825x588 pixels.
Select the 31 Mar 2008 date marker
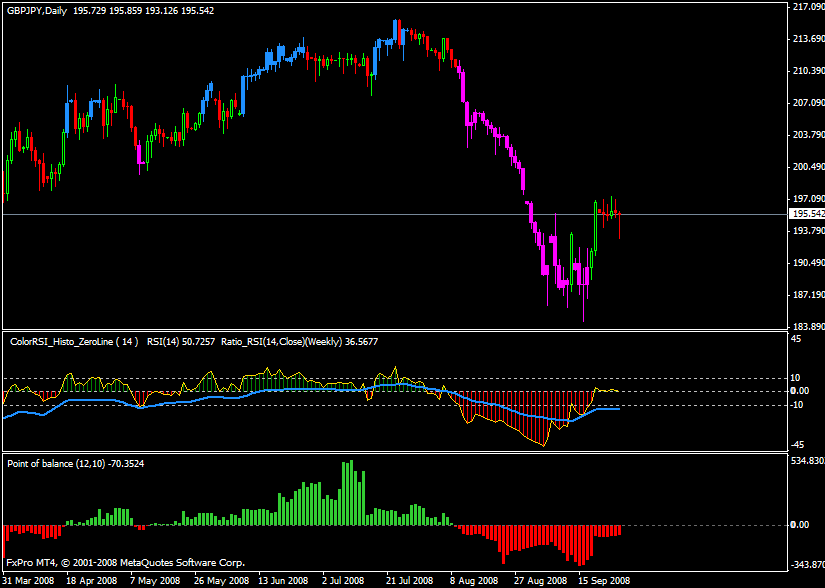(x=29, y=580)
